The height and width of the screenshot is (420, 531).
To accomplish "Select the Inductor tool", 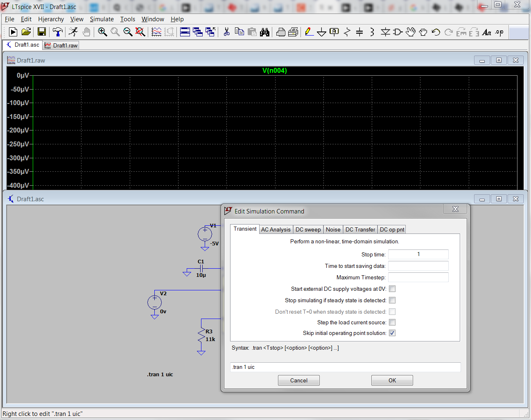I will [x=372, y=32].
